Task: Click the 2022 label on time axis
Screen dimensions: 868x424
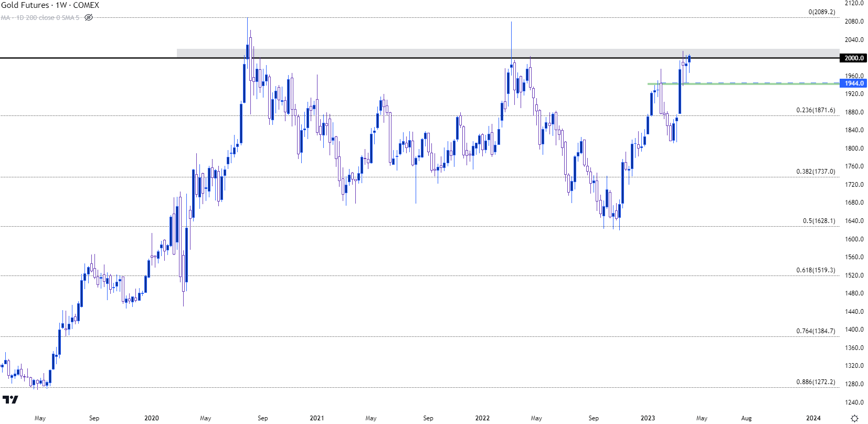Action: (x=482, y=418)
